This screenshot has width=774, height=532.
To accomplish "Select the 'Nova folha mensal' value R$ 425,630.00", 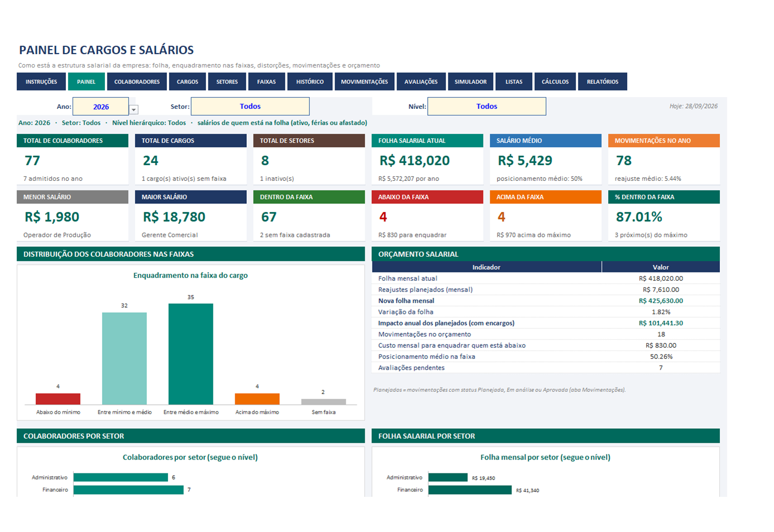I will click(x=661, y=301).
